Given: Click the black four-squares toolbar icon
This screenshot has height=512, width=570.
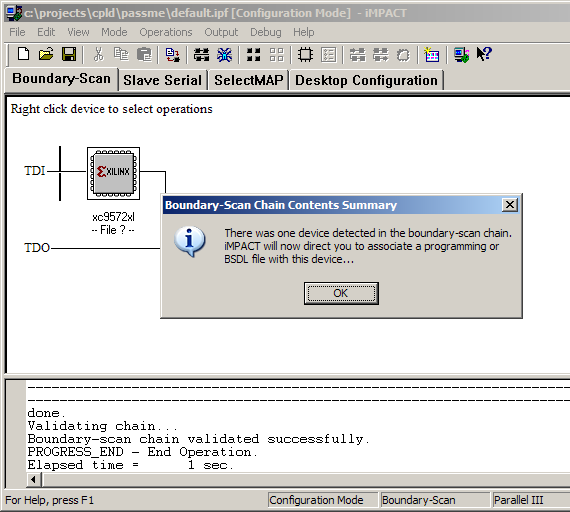Looking at the screenshot, I should pos(253,55).
